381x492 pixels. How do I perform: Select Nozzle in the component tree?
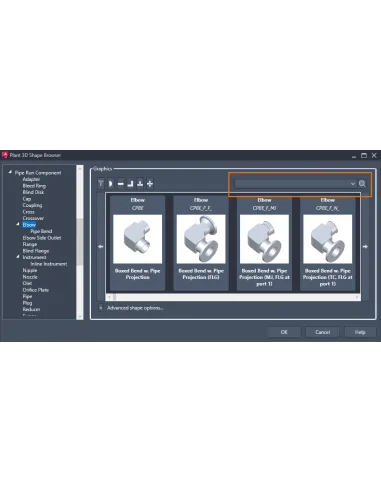(30, 277)
